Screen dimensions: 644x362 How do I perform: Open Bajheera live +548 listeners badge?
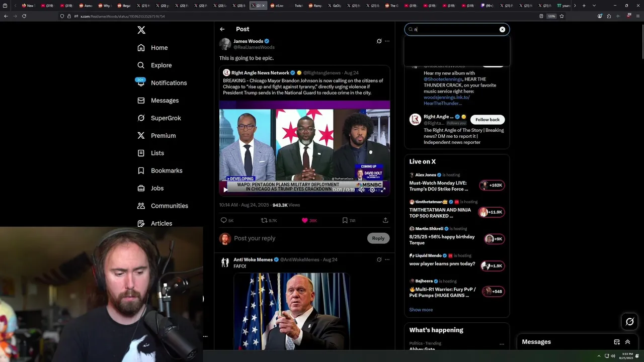click(493, 291)
